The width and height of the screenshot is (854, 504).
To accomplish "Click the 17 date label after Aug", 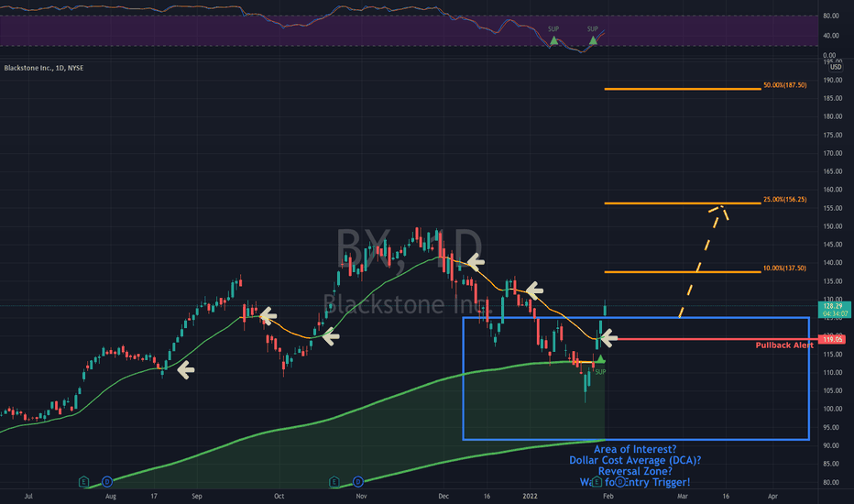I will point(154,497).
